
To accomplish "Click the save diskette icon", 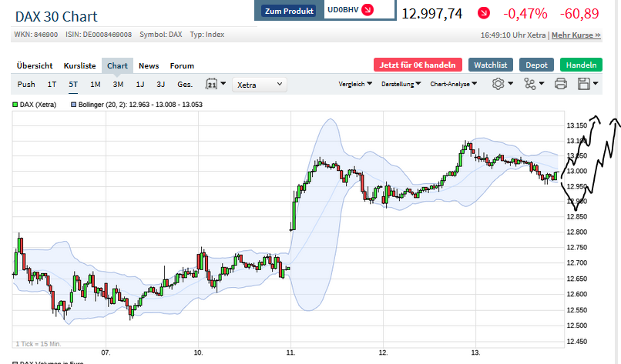I will (x=583, y=84).
